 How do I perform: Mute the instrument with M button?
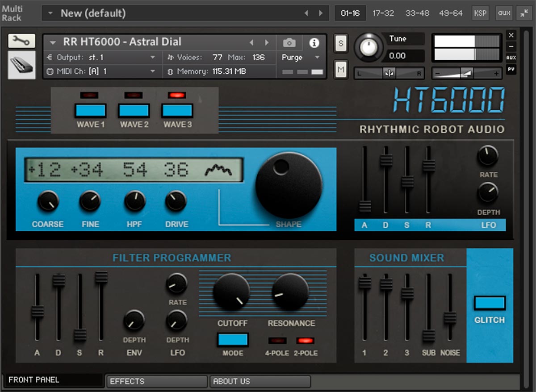(x=341, y=69)
